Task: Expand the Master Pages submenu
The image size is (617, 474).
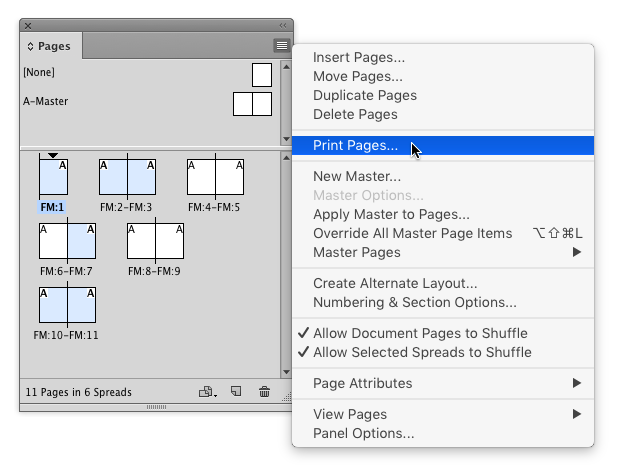Action: point(443,252)
